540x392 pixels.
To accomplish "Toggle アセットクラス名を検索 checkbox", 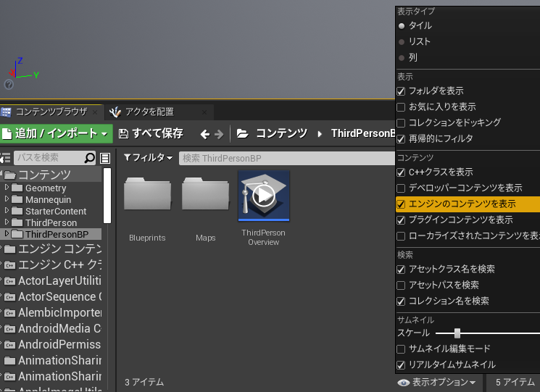I will click(401, 269).
